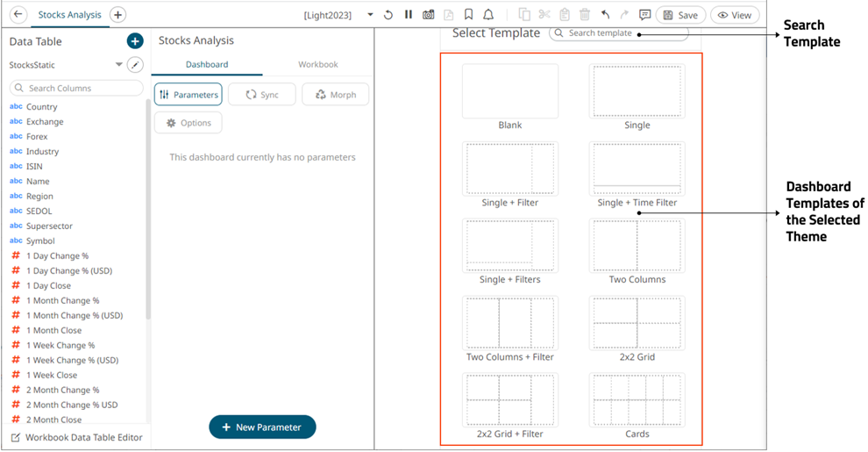
Task: Click the back arrow icon
Action: 18,15
